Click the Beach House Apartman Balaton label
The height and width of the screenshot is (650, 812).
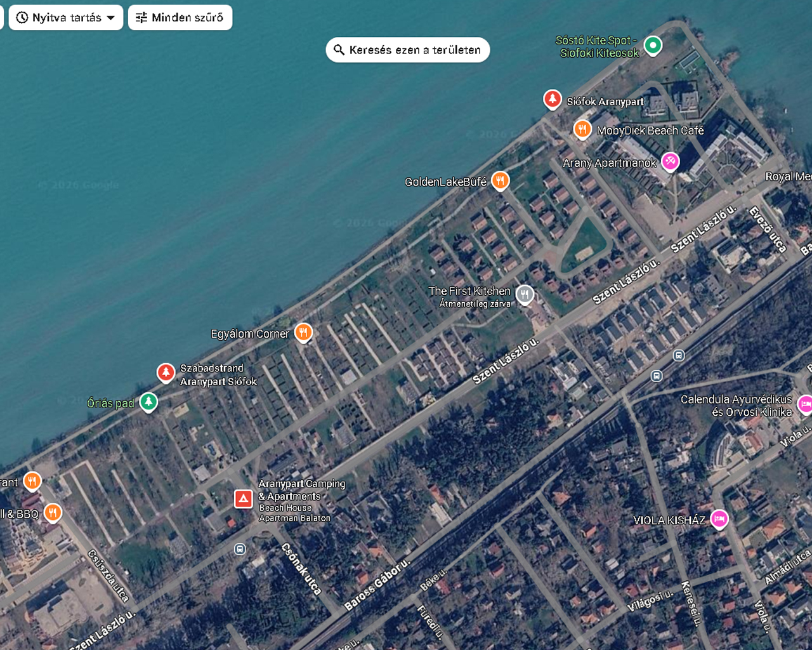click(294, 513)
